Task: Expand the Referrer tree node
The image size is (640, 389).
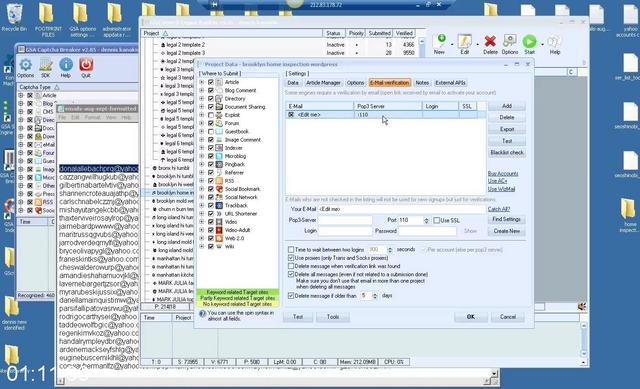Action: 202,173
